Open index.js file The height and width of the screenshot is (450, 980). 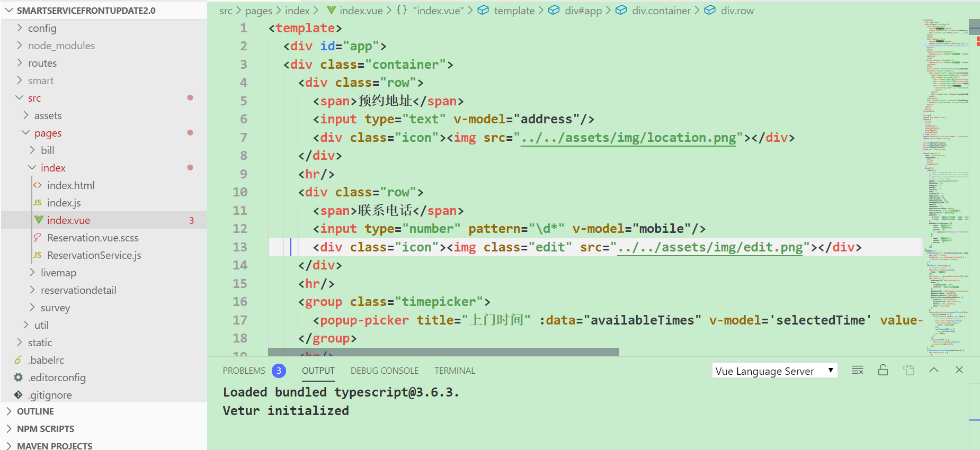pos(104,203)
